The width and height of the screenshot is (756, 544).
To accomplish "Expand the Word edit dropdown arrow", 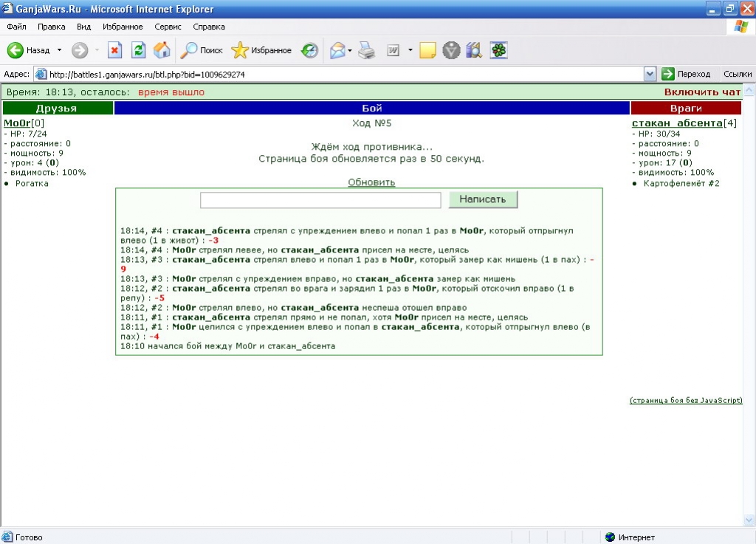I will [410, 50].
